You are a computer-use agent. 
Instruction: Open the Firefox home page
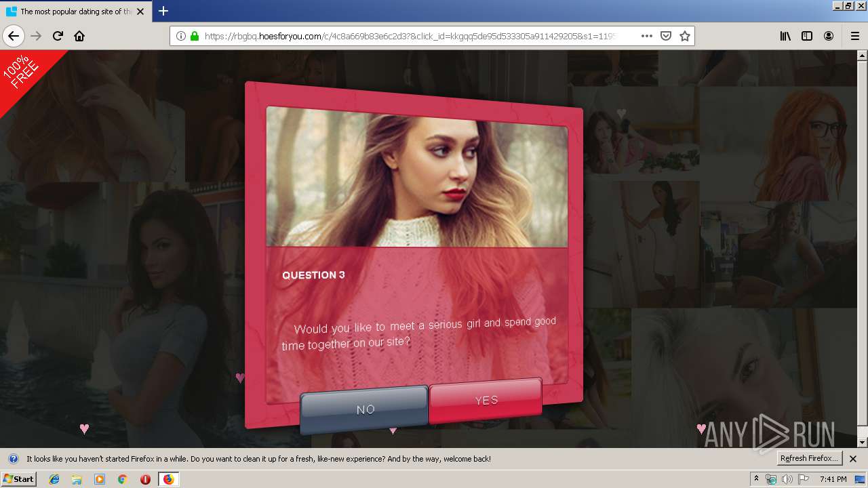pyautogui.click(x=79, y=36)
